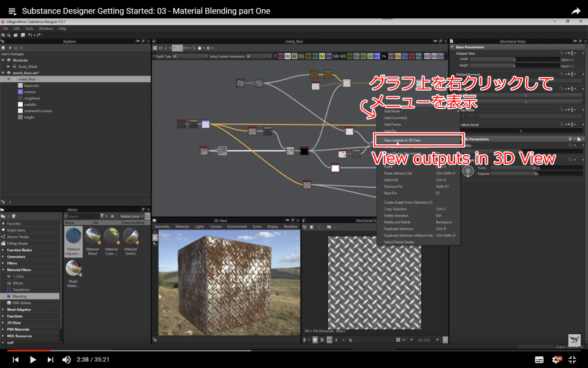The width and height of the screenshot is (588, 368).
Task: Select the metallic output
Action: click(30, 105)
